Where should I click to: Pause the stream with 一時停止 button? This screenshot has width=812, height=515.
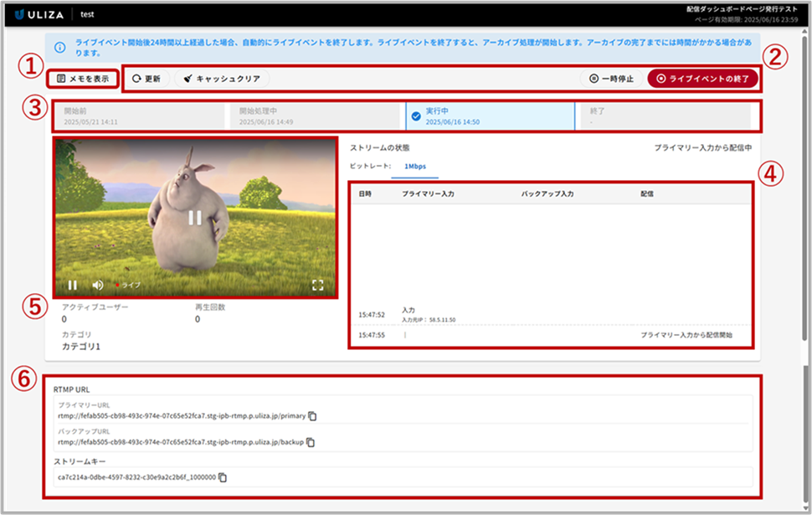coord(612,79)
